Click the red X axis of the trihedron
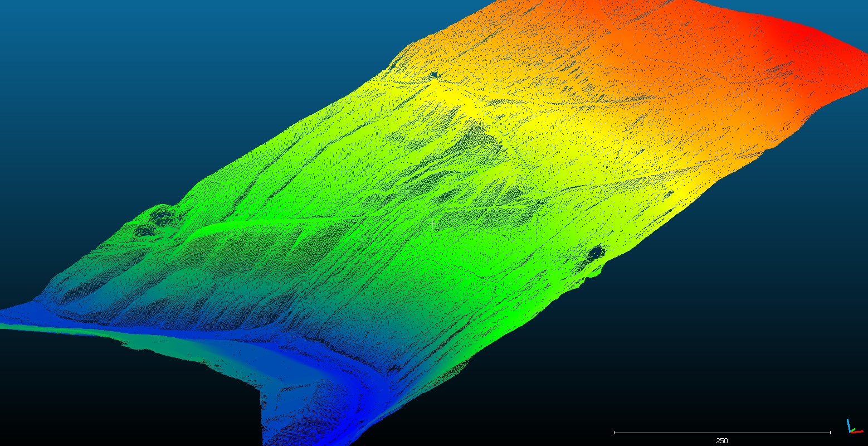Viewport: 868px width, 446px height. [x=857, y=432]
